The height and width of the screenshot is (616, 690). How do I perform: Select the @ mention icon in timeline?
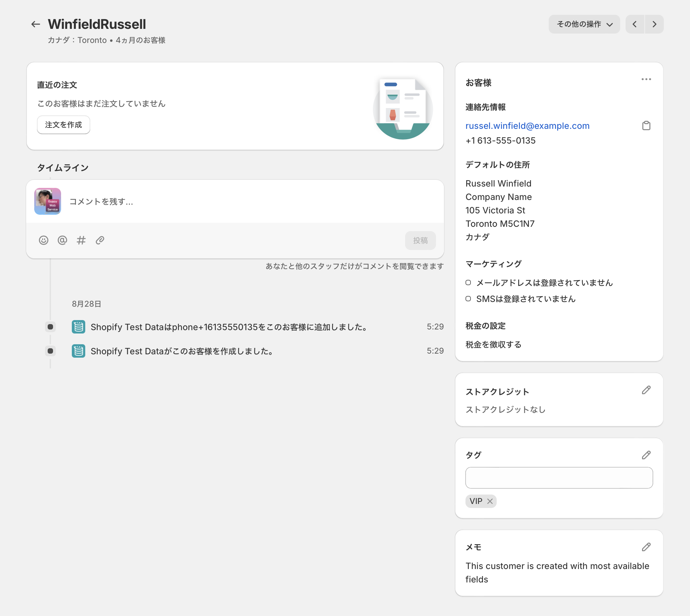pyautogui.click(x=62, y=240)
